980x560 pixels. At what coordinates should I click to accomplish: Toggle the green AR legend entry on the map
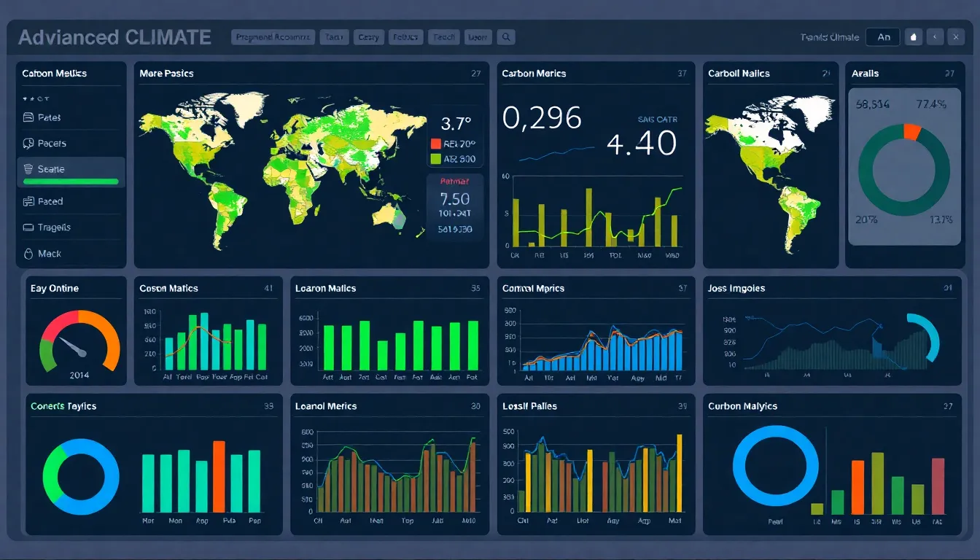[x=437, y=159]
